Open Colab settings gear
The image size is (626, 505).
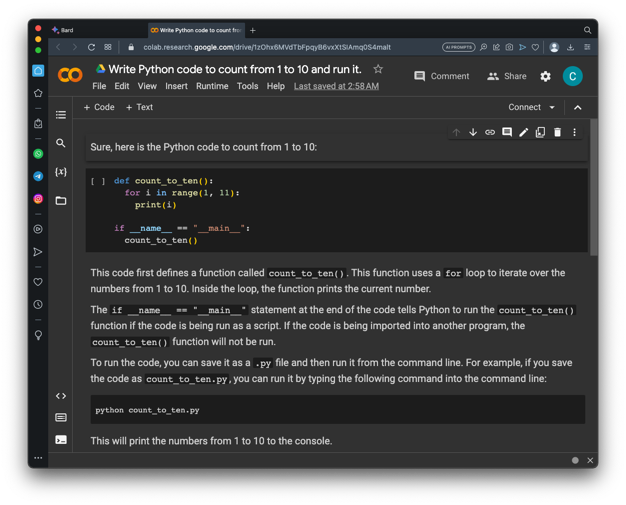(545, 76)
